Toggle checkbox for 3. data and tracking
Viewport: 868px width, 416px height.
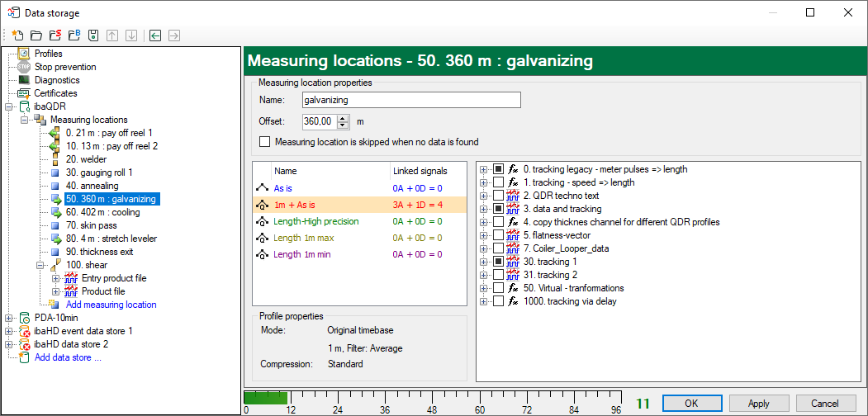click(x=498, y=209)
